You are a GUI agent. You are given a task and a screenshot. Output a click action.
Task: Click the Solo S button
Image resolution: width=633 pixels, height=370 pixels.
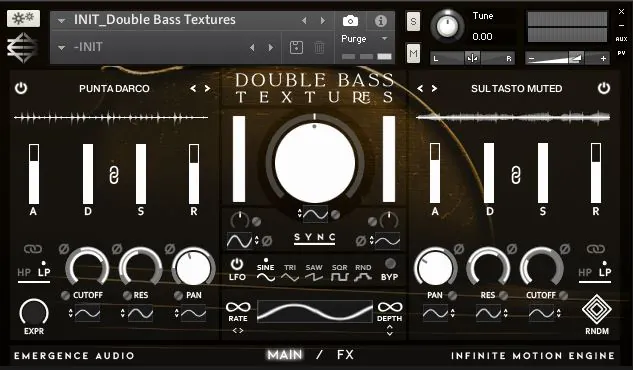point(413,21)
